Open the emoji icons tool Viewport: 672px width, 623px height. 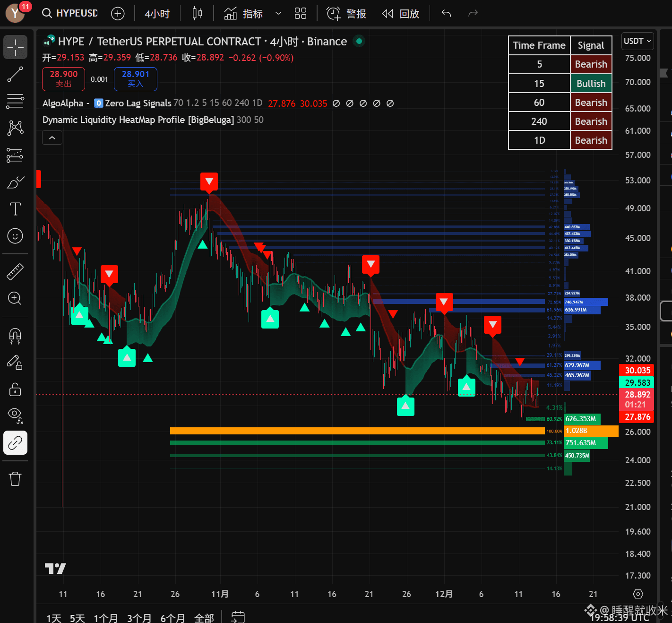click(x=15, y=236)
